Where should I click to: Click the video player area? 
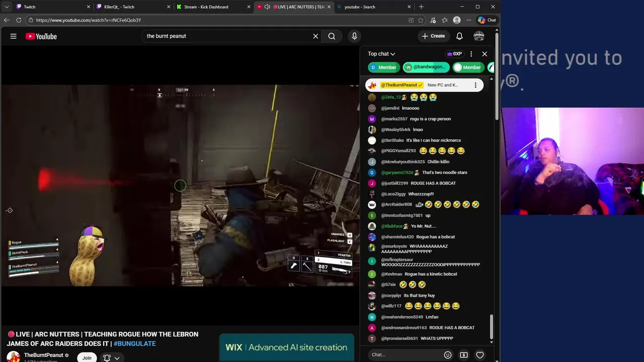tap(180, 185)
